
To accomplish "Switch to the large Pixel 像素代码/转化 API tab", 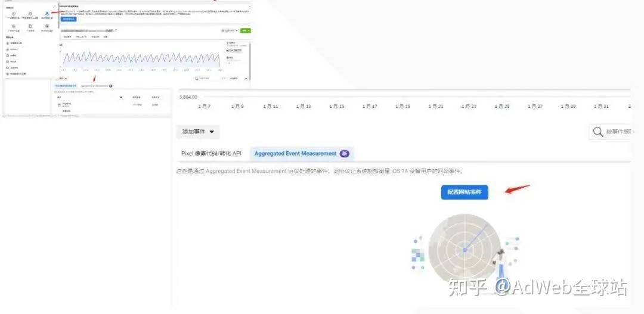I will (211, 154).
